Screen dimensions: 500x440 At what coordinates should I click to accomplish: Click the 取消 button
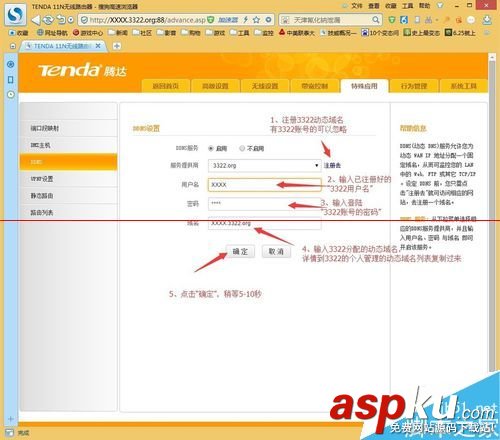(x=276, y=251)
